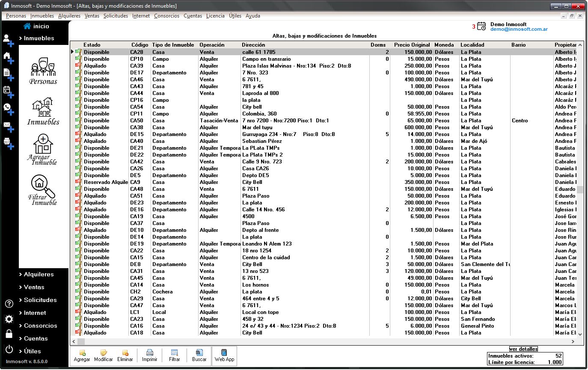Click the 'Reservado Alquile' status cell

point(106,182)
